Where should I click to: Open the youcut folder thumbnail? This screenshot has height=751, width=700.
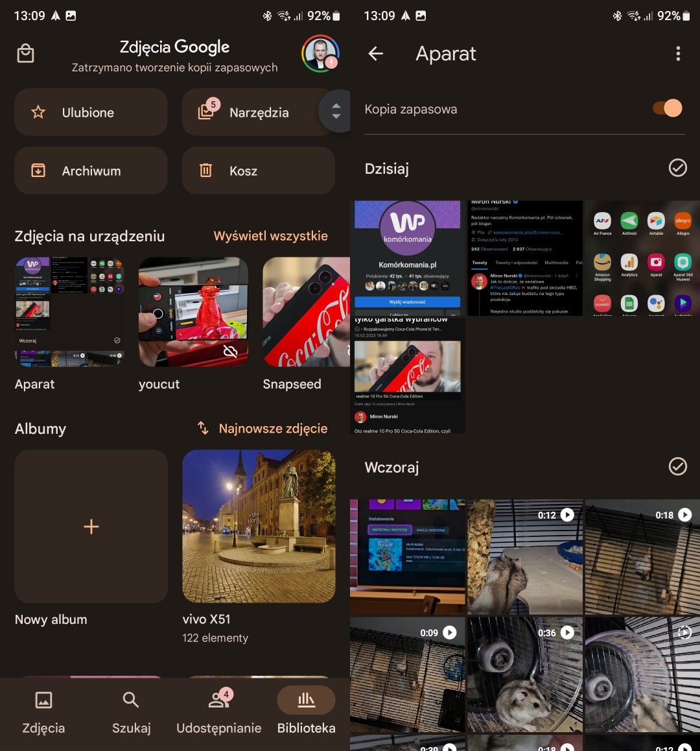click(x=193, y=313)
